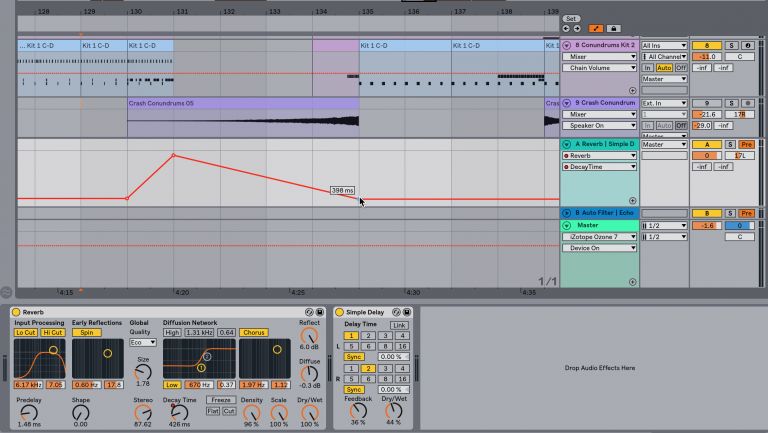Select right delay time 16 in Simple Delay
Image resolution: width=768 pixels, height=433 pixels.
pyautogui.click(x=402, y=379)
